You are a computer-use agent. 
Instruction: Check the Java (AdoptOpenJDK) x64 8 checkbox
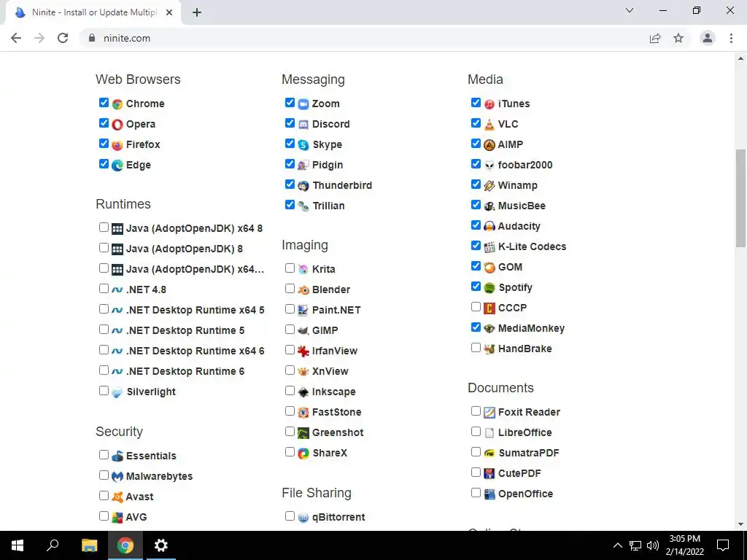click(x=104, y=227)
